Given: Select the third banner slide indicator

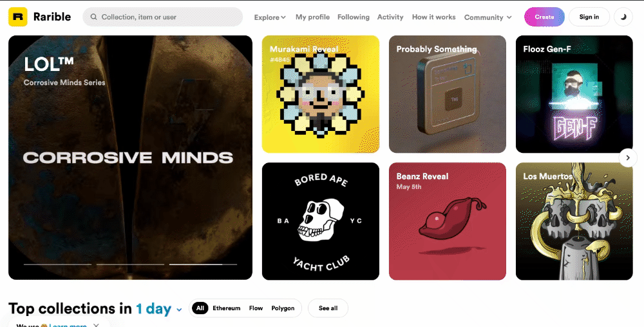Looking at the screenshot, I should click(x=203, y=264).
